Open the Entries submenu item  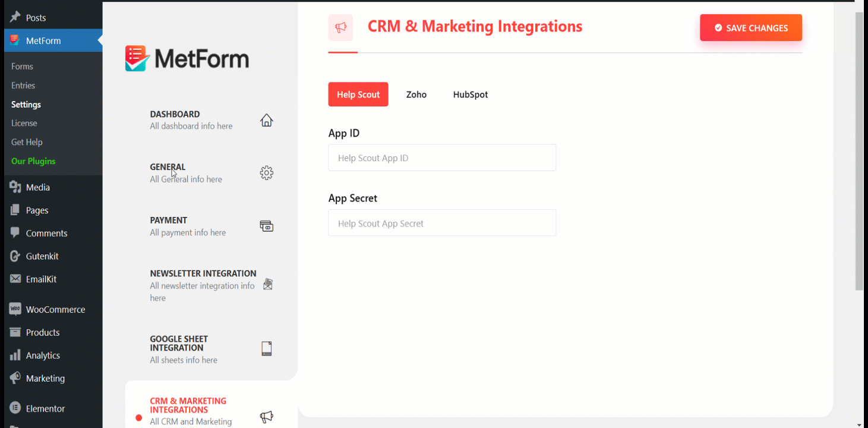pos(23,86)
